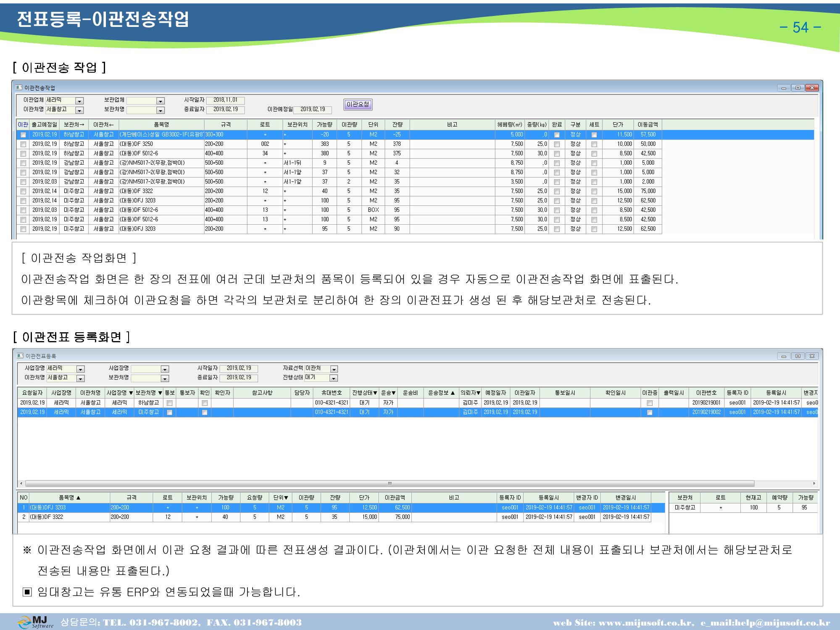Close the 이관전송작업 window
The image size is (840, 630).
click(x=812, y=88)
